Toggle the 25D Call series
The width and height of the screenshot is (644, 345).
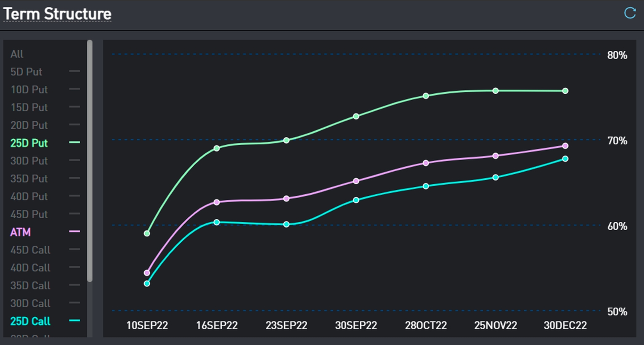pyautogui.click(x=30, y=321)
